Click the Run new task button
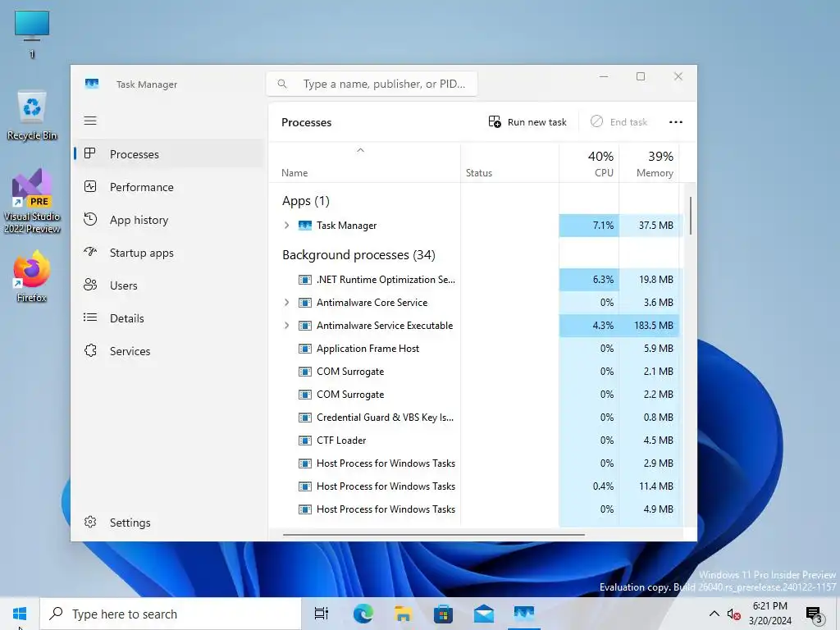 coord(527,122)
